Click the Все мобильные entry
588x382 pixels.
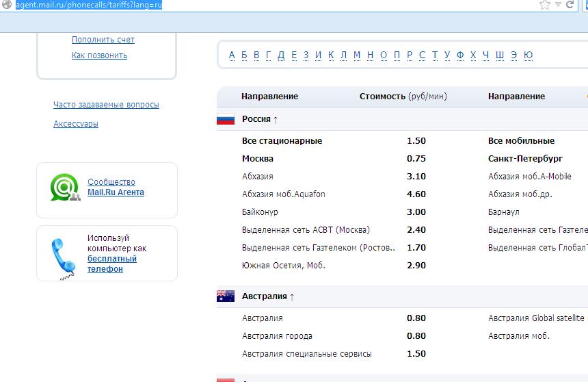point(521,141)
